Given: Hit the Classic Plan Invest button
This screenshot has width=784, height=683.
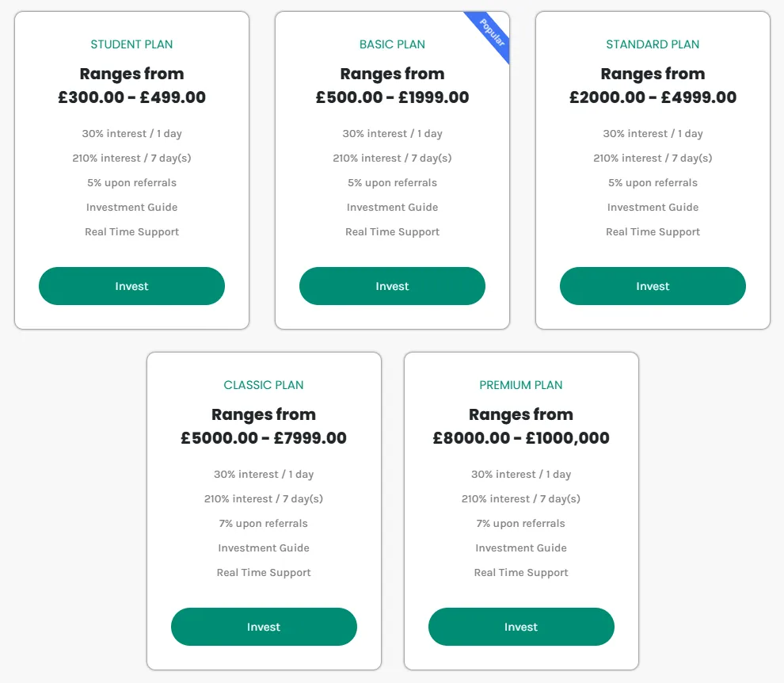Looking at the screenshot, I should tap(264, 627).
